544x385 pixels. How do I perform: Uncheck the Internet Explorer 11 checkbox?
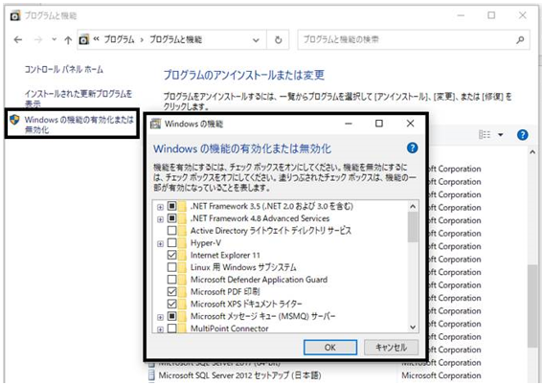point(172,255)
